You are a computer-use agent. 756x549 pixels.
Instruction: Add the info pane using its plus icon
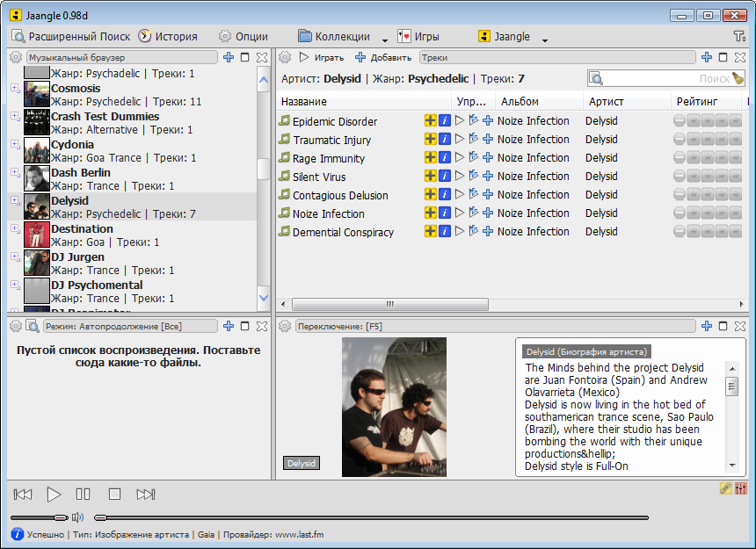tap(707, 326)
